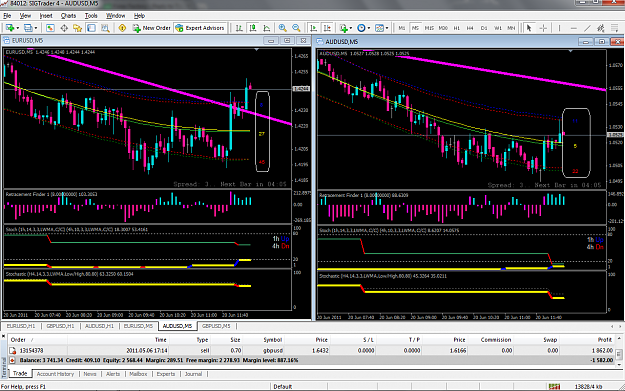
Task: Open the Insert menu
Action: (x=46, y=16)
